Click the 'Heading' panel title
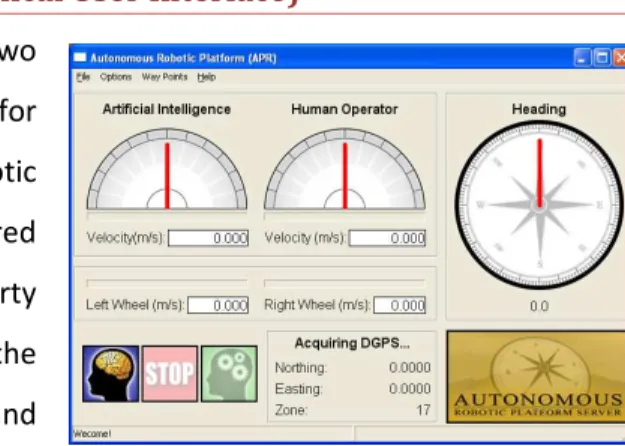Viewport: 625px width, 446px height. 539,109
